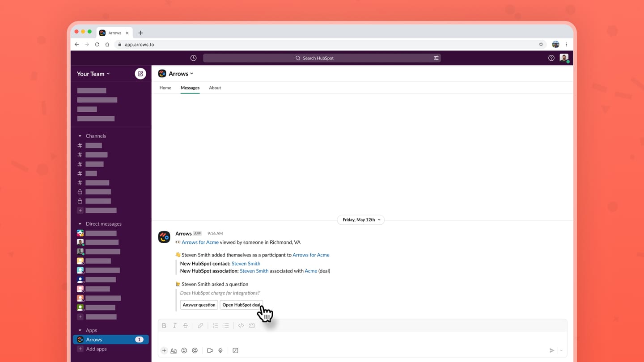This screenshot has height=362, width=644.
Task: Click the browser home icon
Action: pyautogui.click(x=107, y=45)
